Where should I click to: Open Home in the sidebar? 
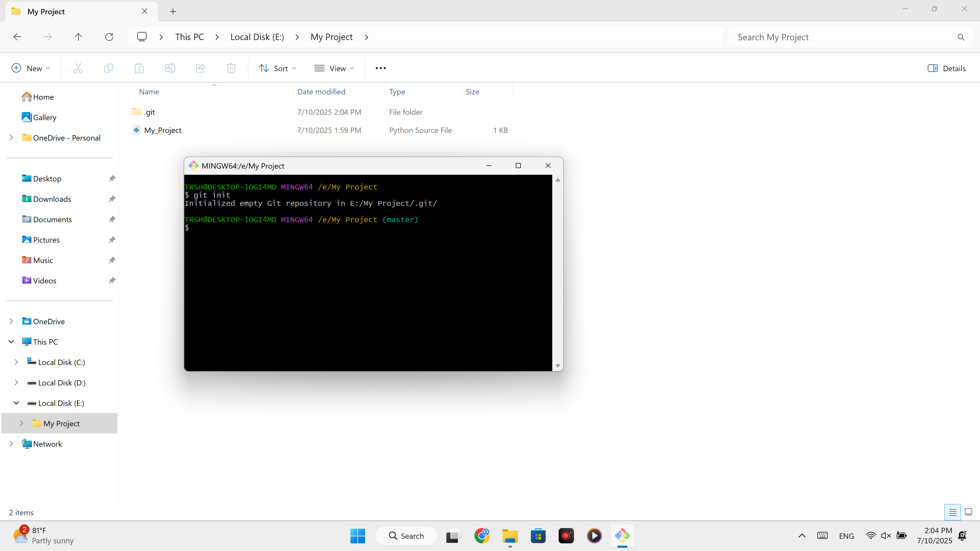click(38, 97)
